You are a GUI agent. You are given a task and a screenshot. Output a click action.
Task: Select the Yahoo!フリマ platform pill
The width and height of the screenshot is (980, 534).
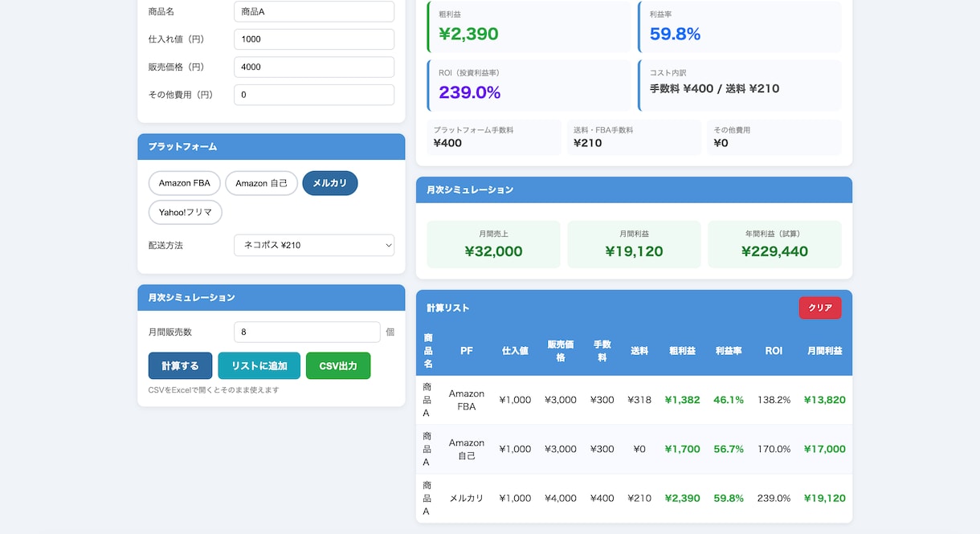click(185, 212)
